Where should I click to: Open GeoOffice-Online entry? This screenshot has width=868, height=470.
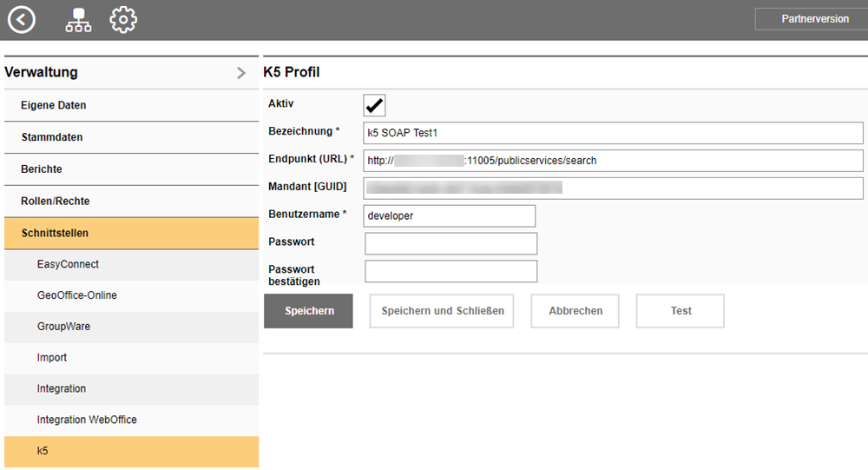pos(76,295)
